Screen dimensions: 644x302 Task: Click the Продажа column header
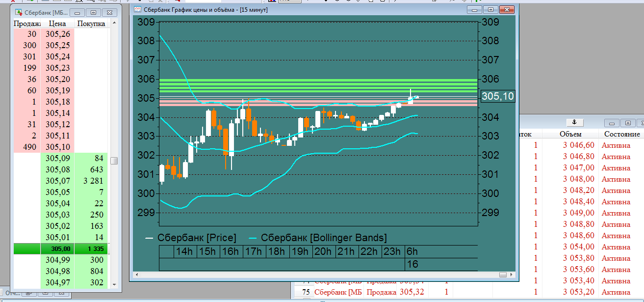[x=27, y=24]
